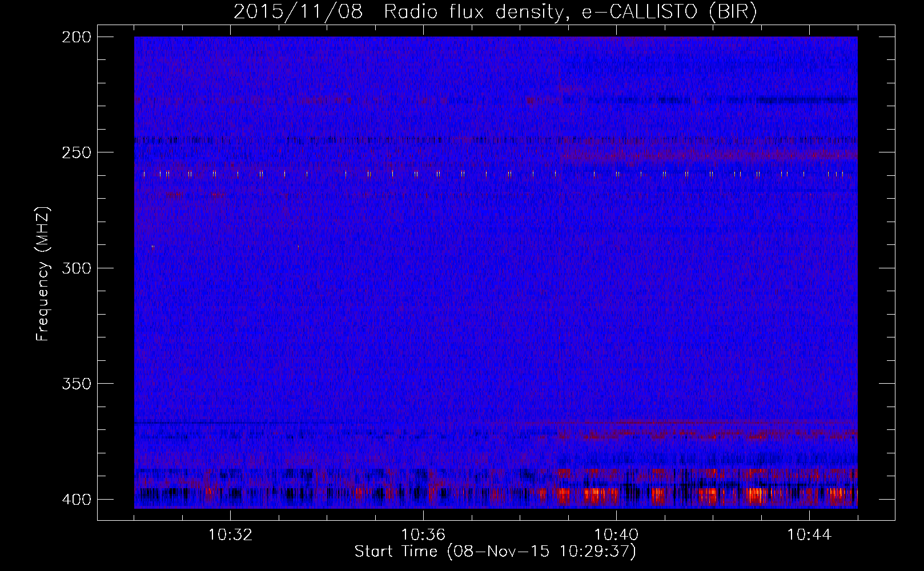Click the 300 frequency tick label

(76, 268)
